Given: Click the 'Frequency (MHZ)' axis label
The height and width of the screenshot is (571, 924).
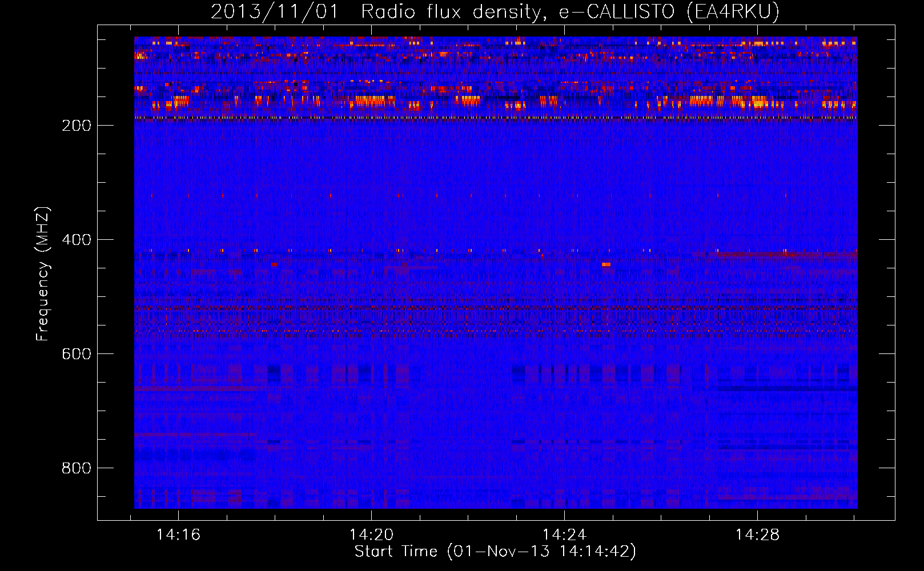Looking at the screenshot, I should click(43, 274).
